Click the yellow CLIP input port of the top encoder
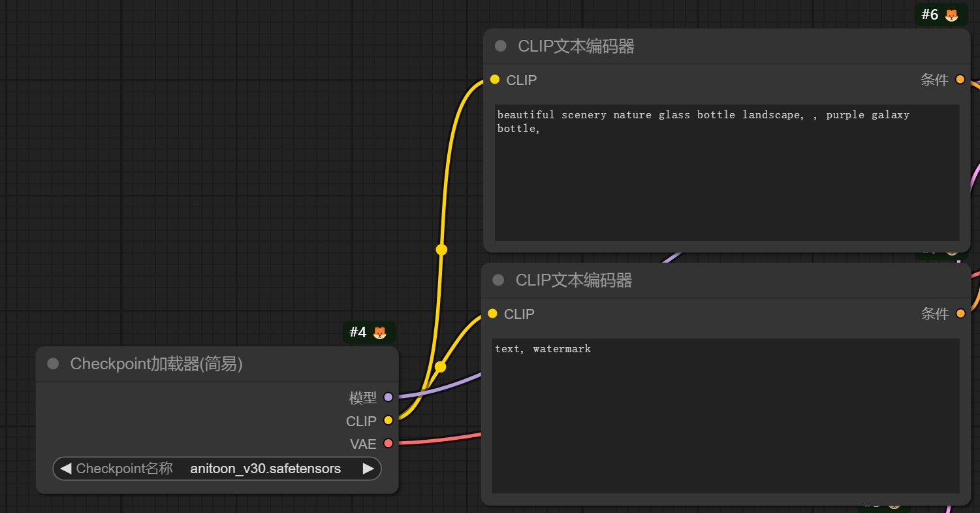The width and height of the screenshot is (980, 513). pos(494,79)
